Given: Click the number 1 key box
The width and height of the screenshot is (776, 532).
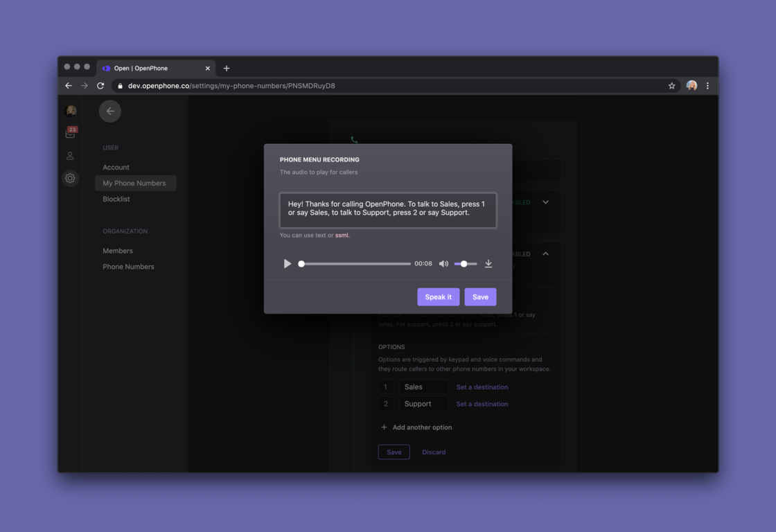Looking at the screenshot, I should [x=385, y=387].
